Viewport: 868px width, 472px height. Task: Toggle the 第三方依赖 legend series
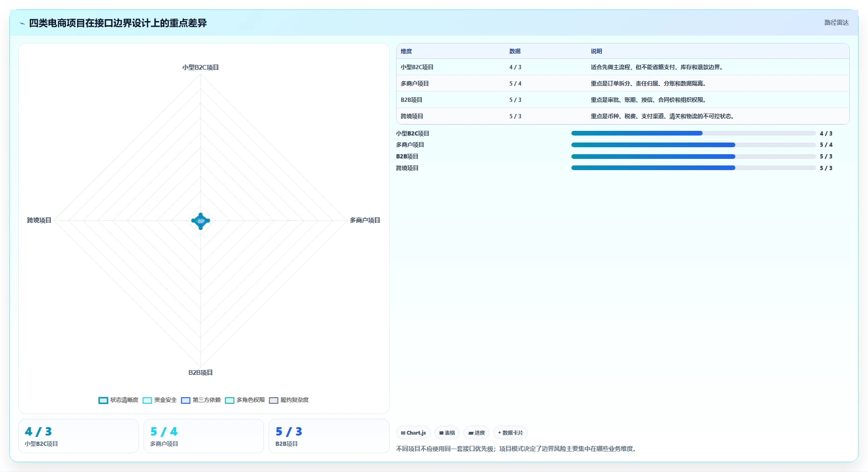[x=201, y=400]
